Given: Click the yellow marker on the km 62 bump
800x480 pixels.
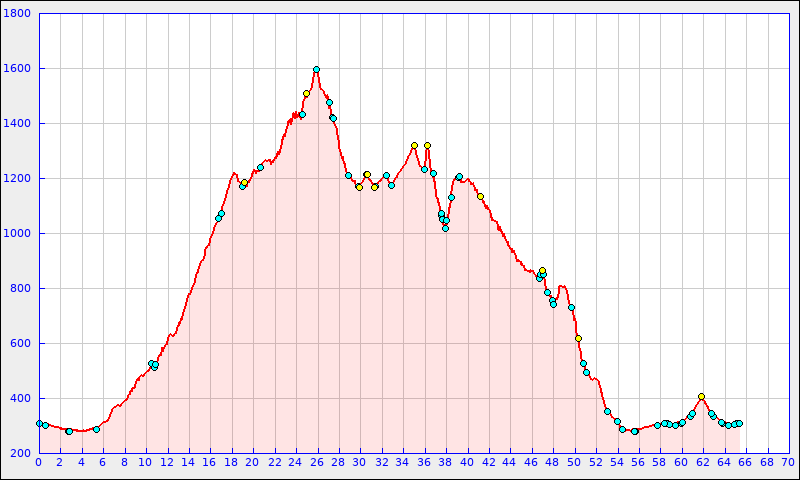Looking at the screenshot, I should 701,397.
